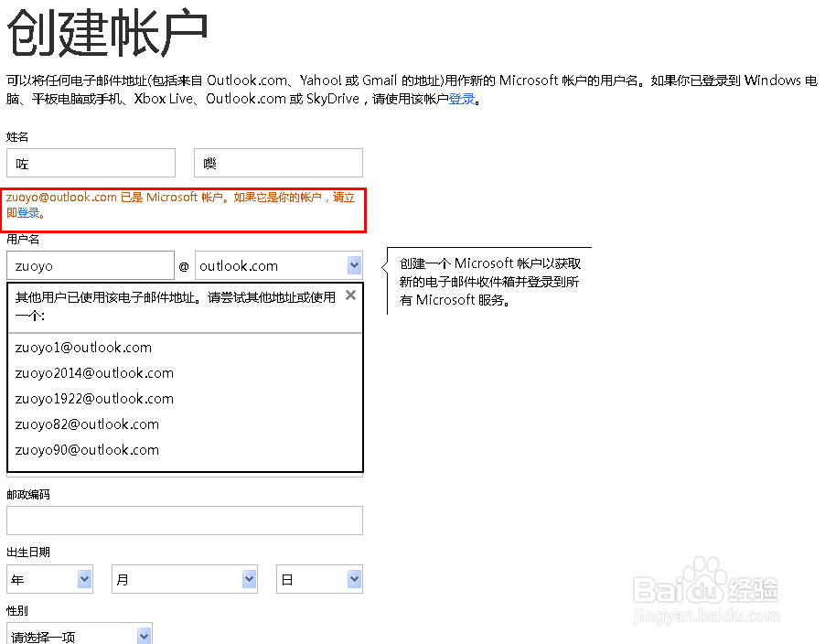Image resolution: width=825 pixels, height=644 pixels.
Task: Click the address-already-used message in the suggestions popup
Action: coord(176,306)
